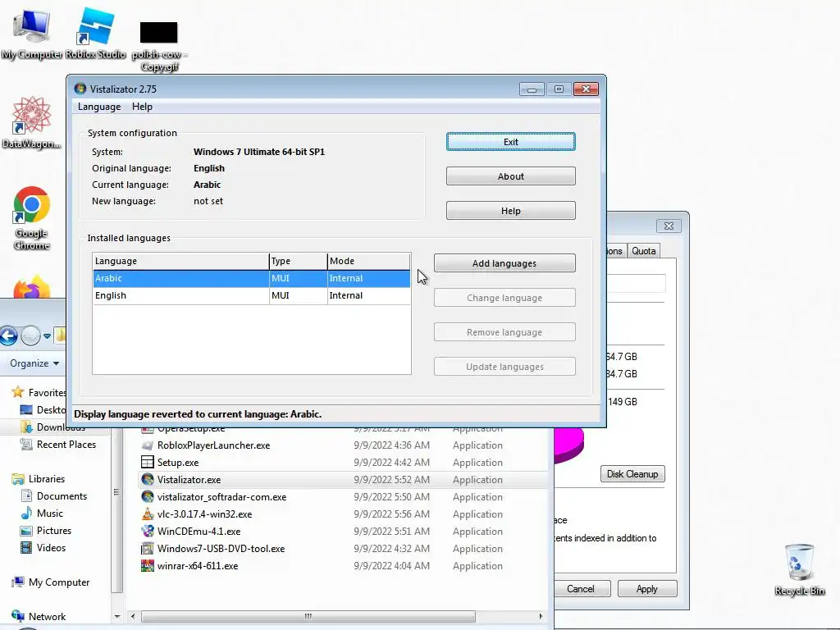Launch Google Chrome desktop shortcut
The width and height of the screenshot is (840, 630).
32,217
